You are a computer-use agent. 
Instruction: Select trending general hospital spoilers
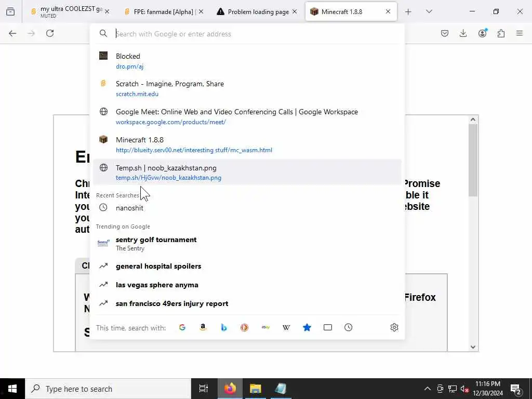click(x=247, y=266)
